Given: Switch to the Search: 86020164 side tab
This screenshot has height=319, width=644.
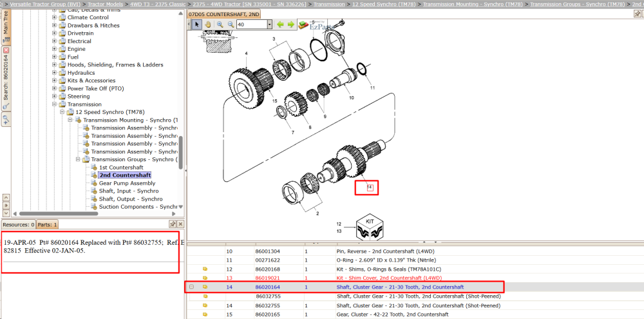Looking at the screenshot, I should coord(6,78).
